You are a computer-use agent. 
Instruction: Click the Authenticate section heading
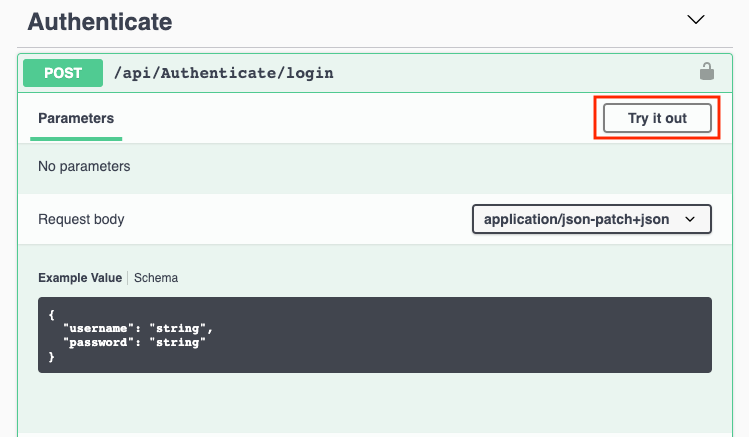pyautogui.click(x=99, y=21)
